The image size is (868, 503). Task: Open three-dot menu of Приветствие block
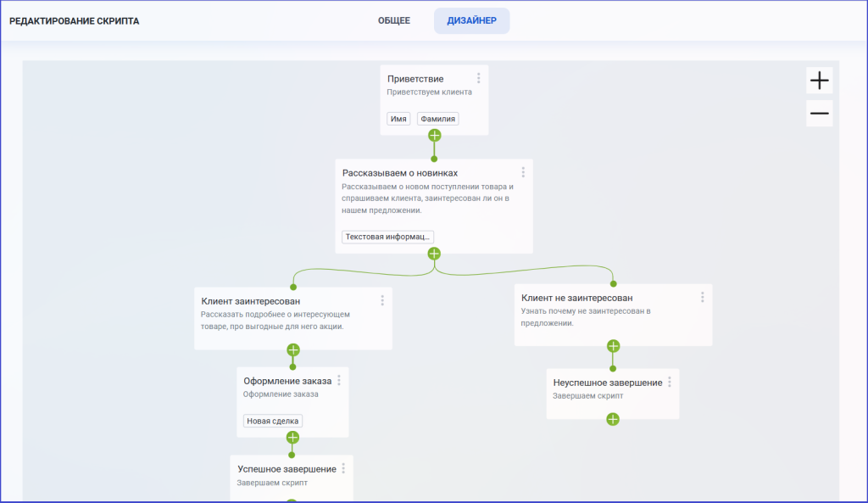pos(479,79)
